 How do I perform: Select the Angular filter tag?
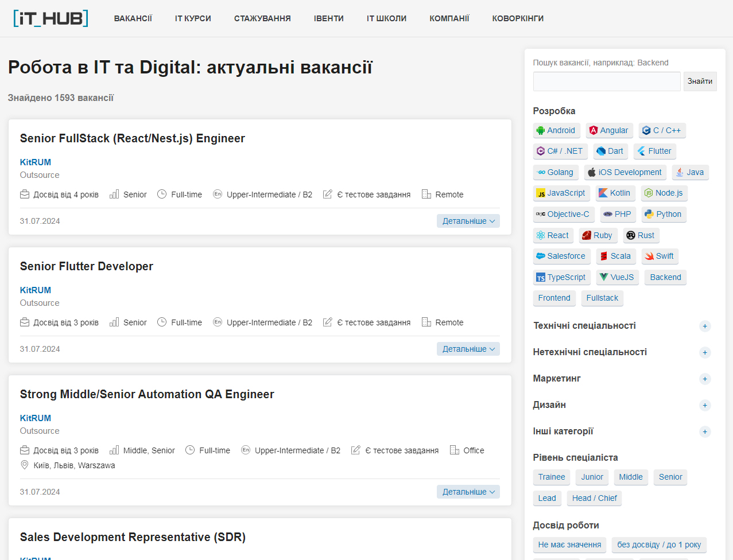point(609,131)
